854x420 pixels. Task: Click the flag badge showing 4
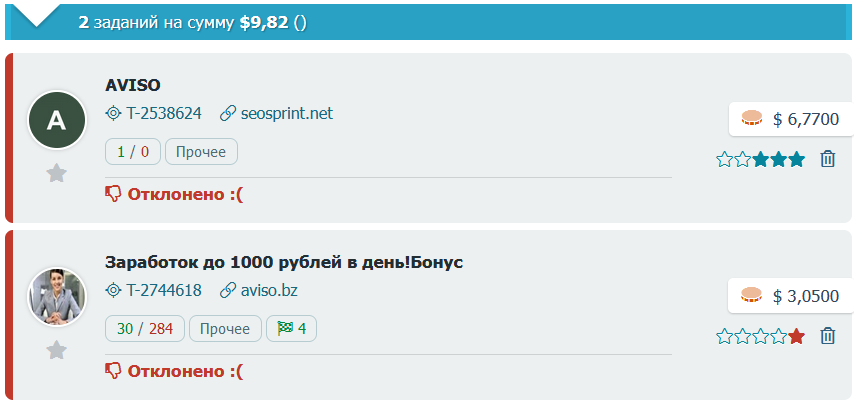pyautogui.click(x=291, y=328)
